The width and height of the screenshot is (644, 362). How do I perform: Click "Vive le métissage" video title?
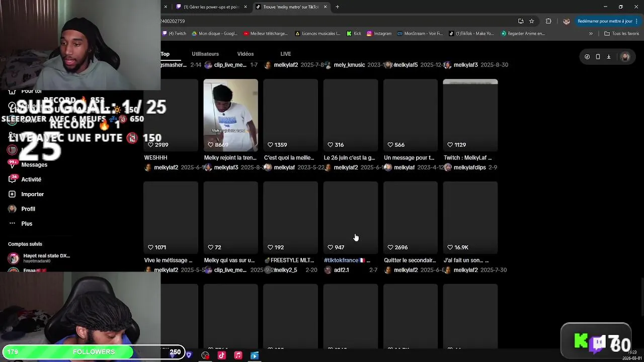168,260
